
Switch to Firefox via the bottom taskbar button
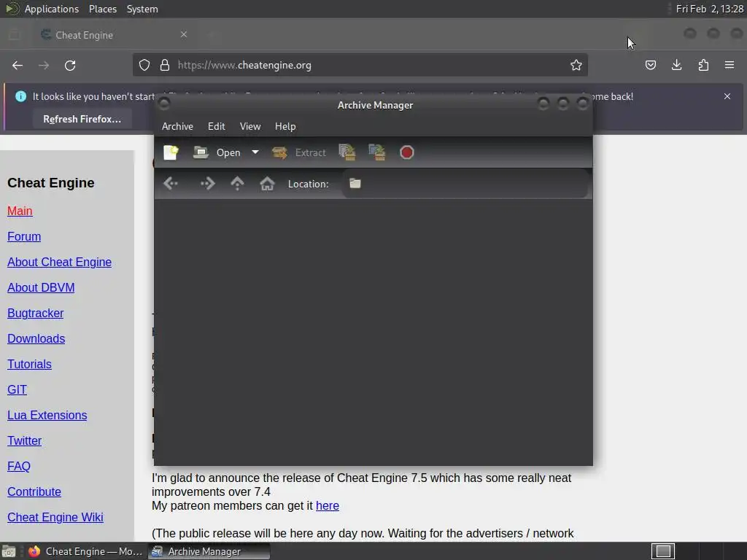85,551
